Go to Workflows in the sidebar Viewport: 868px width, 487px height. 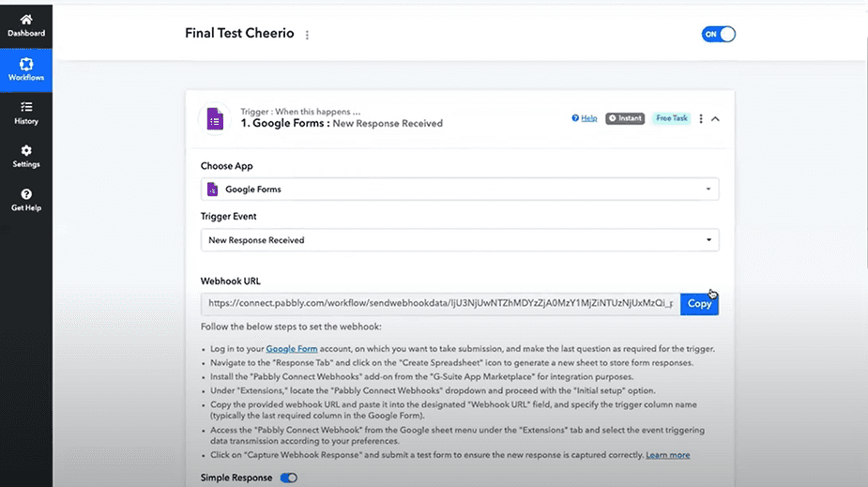[x=25, y=65]
